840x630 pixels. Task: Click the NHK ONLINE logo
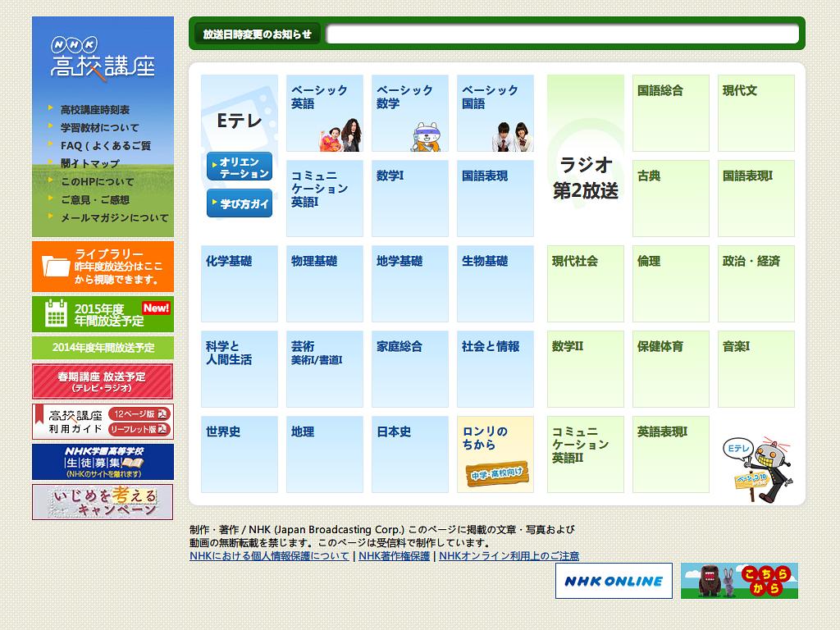point(614,582)
